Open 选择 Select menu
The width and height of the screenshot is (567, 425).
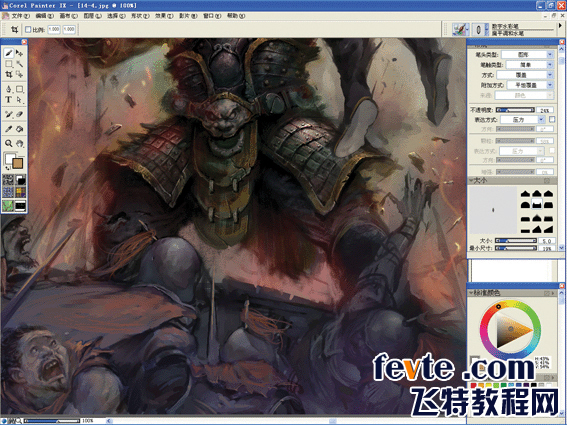coord(116,16)
